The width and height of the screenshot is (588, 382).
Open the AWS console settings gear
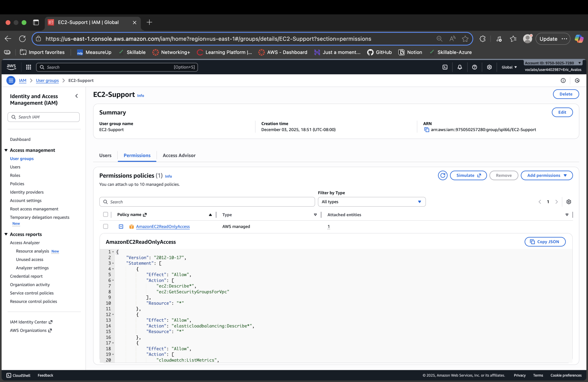(x=489, y=67)
